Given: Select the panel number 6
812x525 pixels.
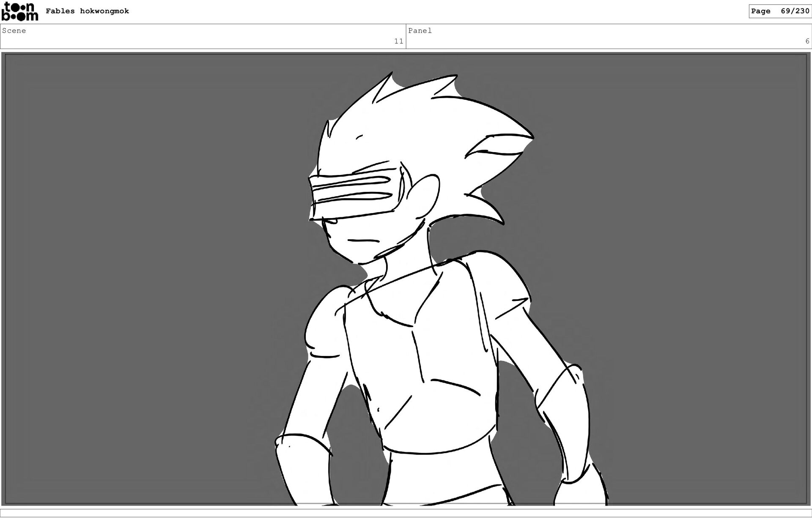Looking at the screenshot, I should (807, 41).
